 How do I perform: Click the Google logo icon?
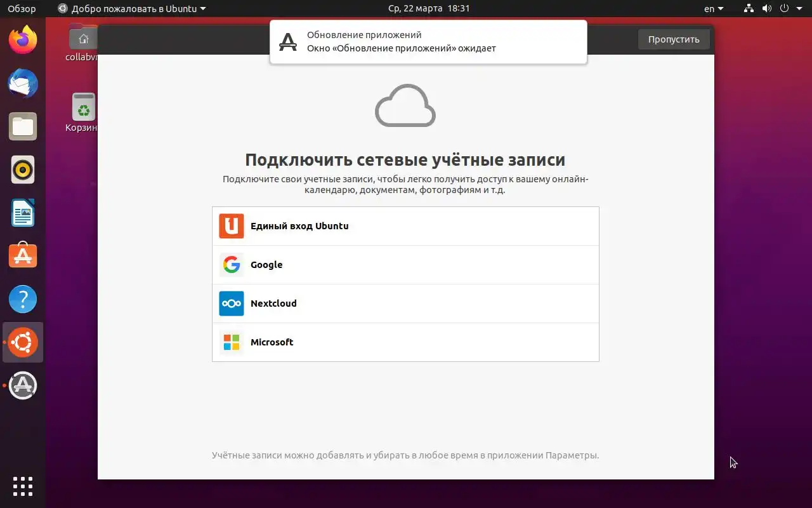tap(232, 265)
